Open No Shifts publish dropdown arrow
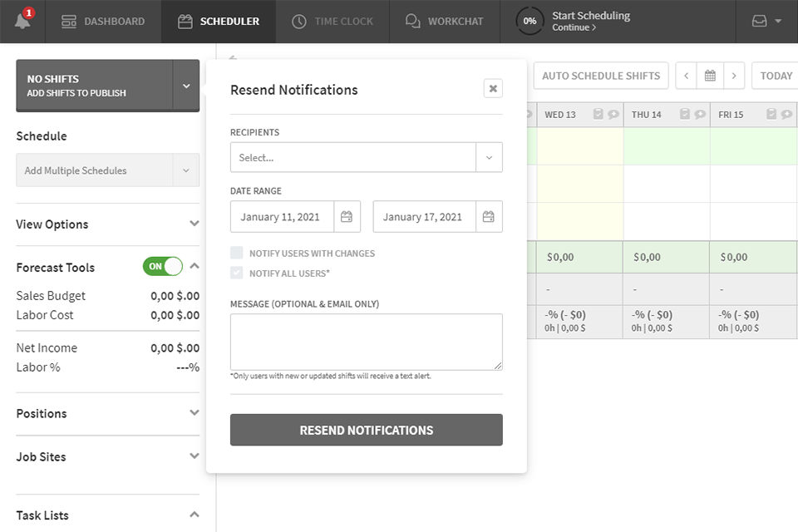The image size is (798, 532). click(186, 86)
